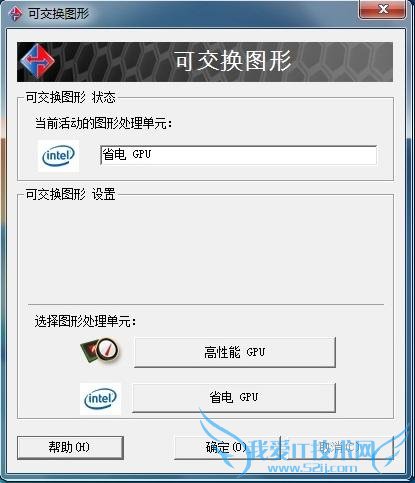
Task: Click the 当前活动的图形处理单元 label
Action: 104,124
